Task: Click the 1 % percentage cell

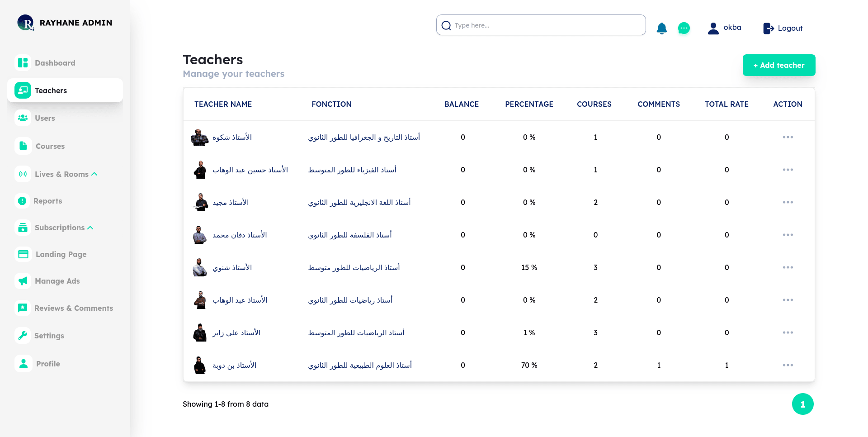Action: coord(529,332)
